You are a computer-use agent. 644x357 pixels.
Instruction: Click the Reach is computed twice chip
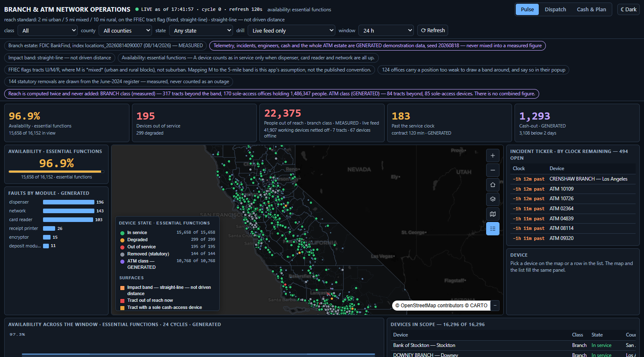(x=271, y=94)
